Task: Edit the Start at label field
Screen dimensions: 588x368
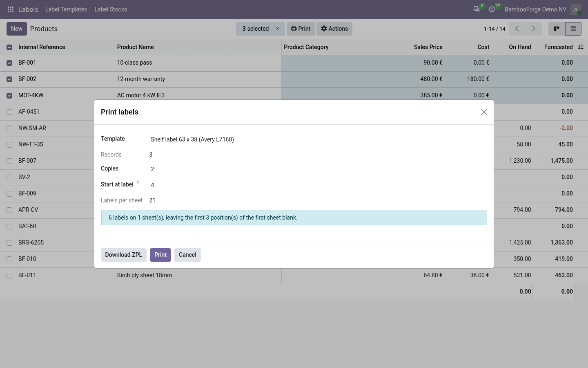Action: tap(317, 185)
